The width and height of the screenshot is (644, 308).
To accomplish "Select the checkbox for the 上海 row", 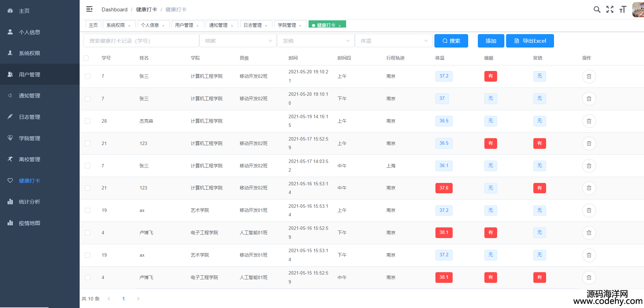I will click(x=88, y=166).
